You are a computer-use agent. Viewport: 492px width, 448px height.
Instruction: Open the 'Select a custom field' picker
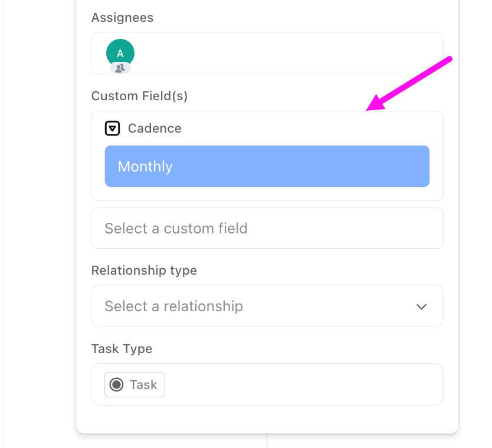click(267, 228)
